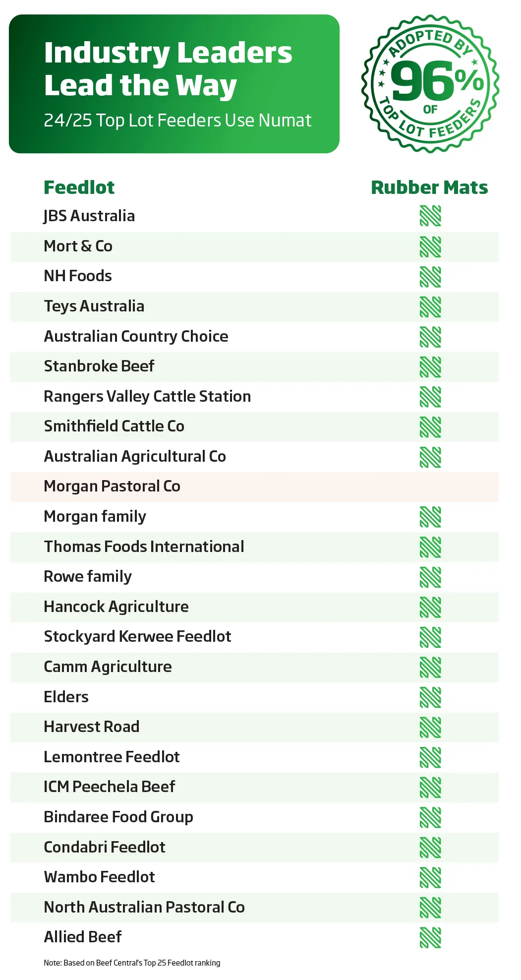Click the 96% adopted-by seal badge
Screen dimensions: 521x980
(430, 83)
